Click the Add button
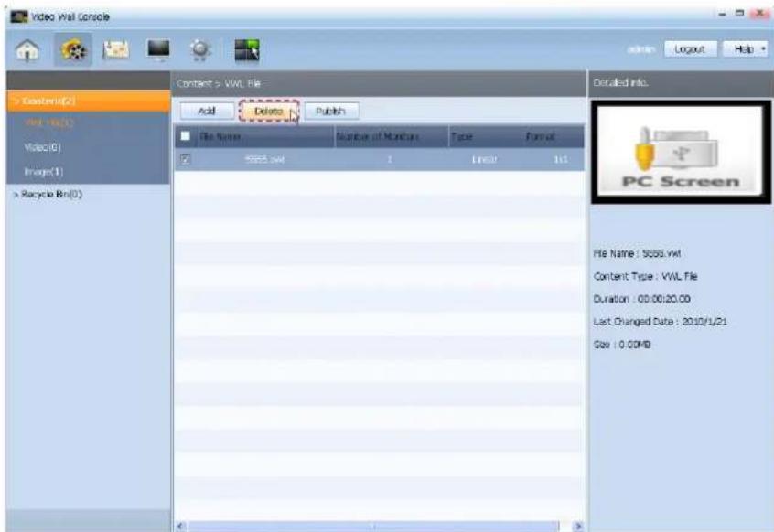The height and width of the screenshot is (532, 774). (207, 111)
